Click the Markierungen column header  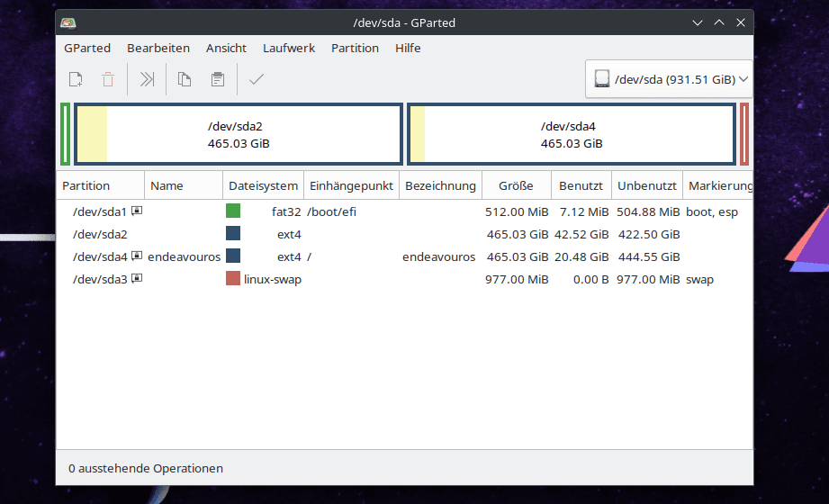(718, 185)
